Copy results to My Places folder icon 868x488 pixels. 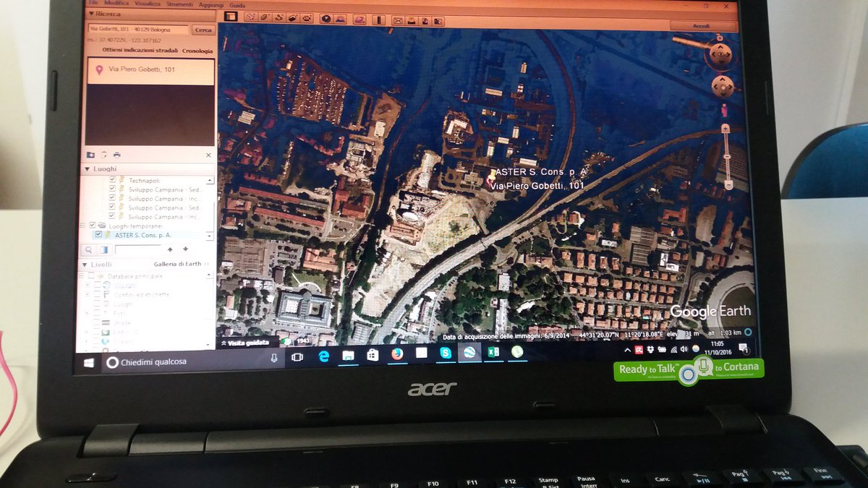[90, 155]
